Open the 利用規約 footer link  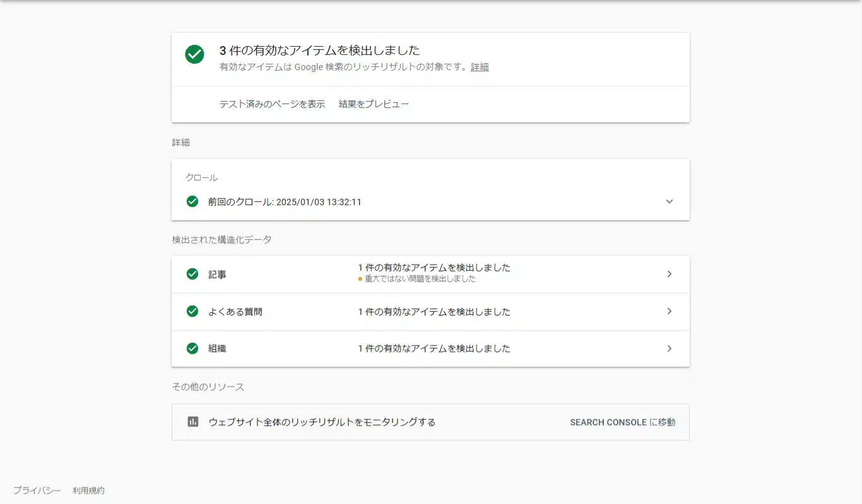(x=88, y=490)
